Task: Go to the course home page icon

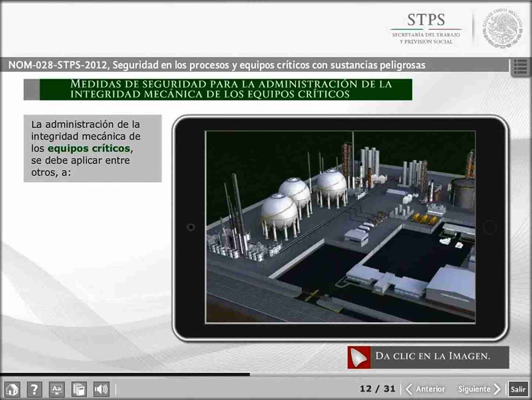Action: tap(12, 389)
